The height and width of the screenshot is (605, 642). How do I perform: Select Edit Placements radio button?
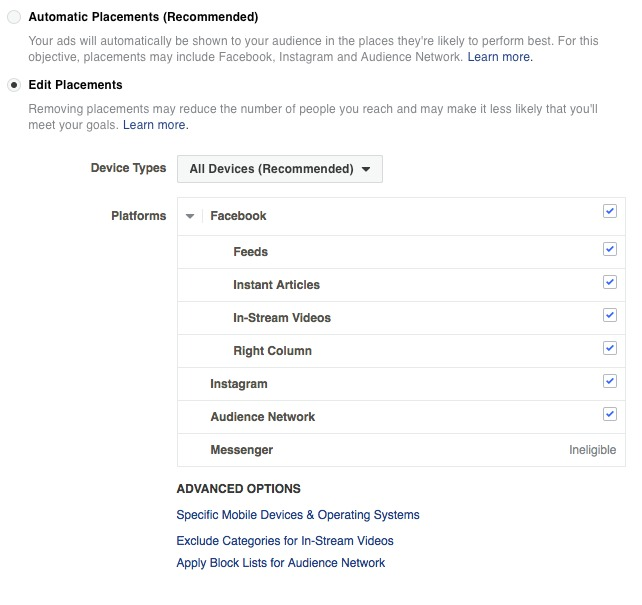click(14, 85)
